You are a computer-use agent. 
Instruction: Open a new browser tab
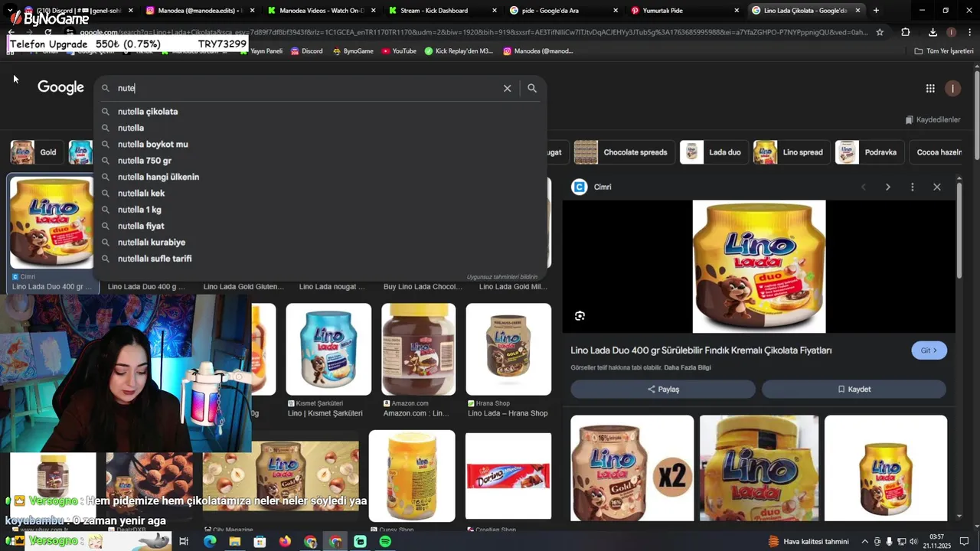(x=876, y=11)
